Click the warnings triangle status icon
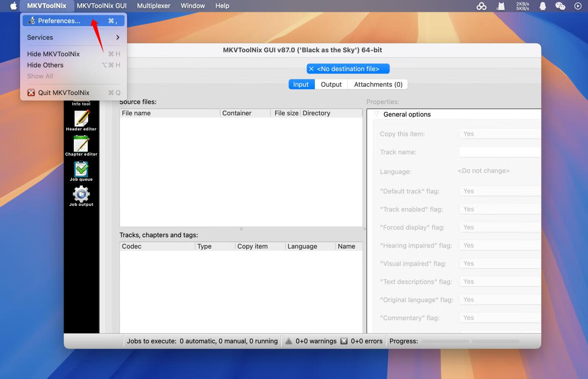The image size is (588, 379). [x=289, y=341]
